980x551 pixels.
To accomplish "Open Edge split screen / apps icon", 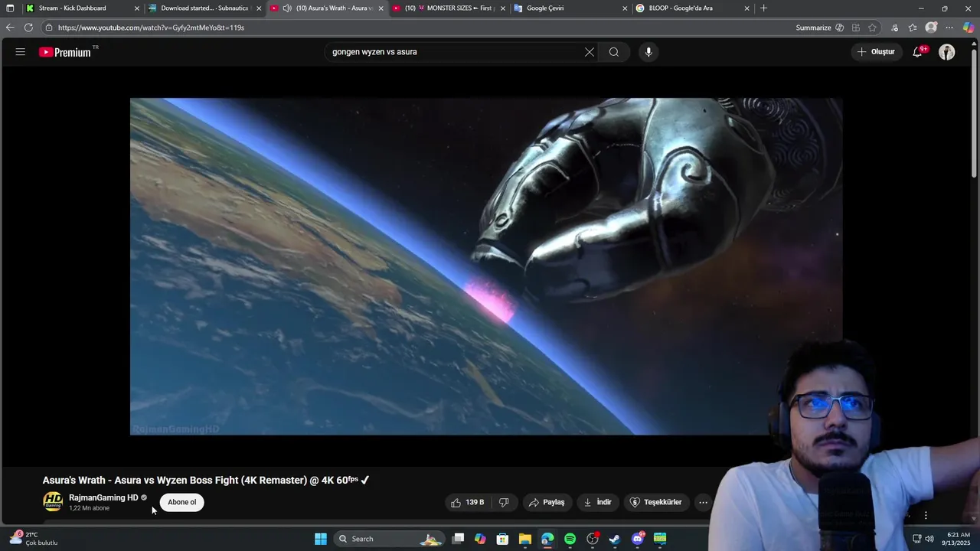I will (x=856, y=28).
